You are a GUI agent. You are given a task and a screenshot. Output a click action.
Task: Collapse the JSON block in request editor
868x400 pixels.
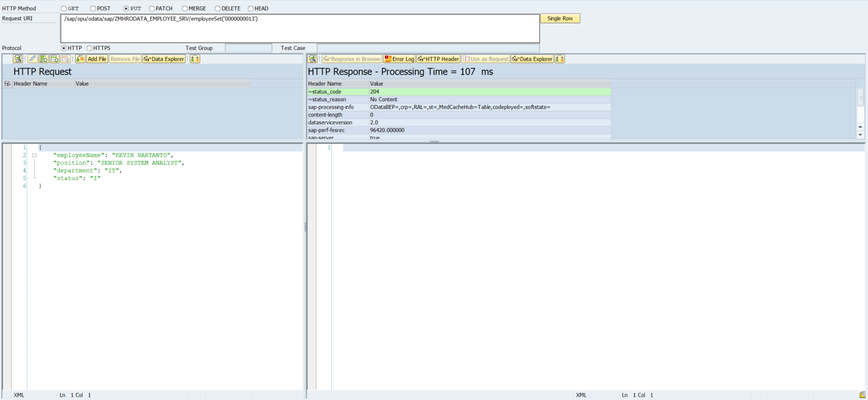(34, 155)
